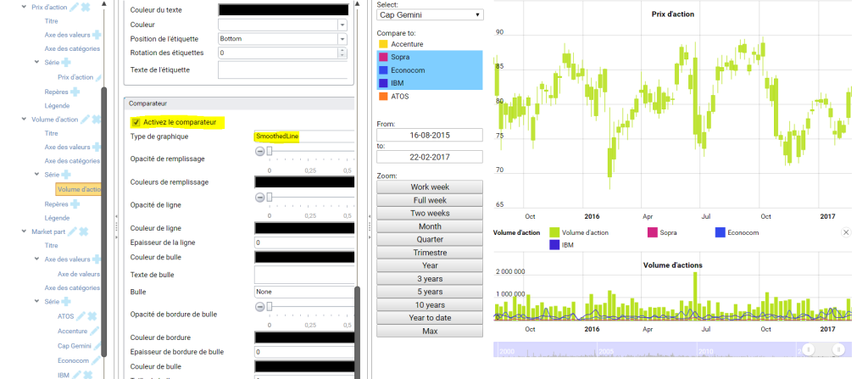This screenshot has height=379, width=868.
Task: Toggle the Sopra series in the volume legend
Action: (662, 232)
